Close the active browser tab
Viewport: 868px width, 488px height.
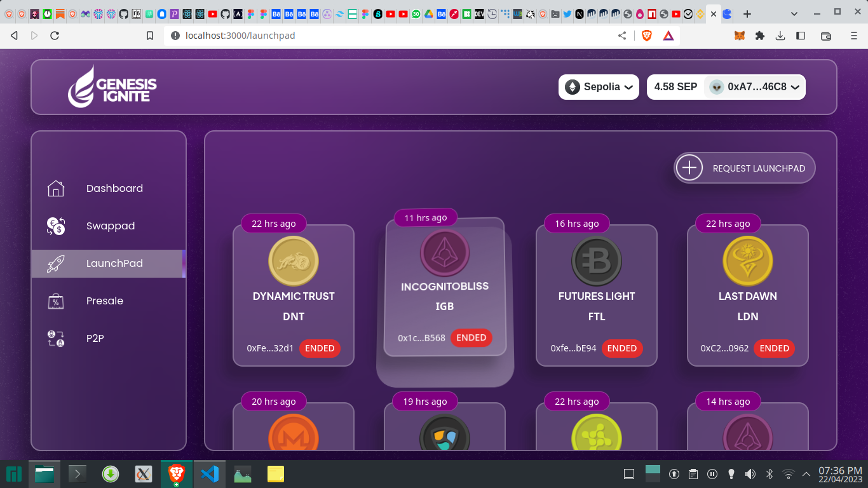click(x=714, y=13)
